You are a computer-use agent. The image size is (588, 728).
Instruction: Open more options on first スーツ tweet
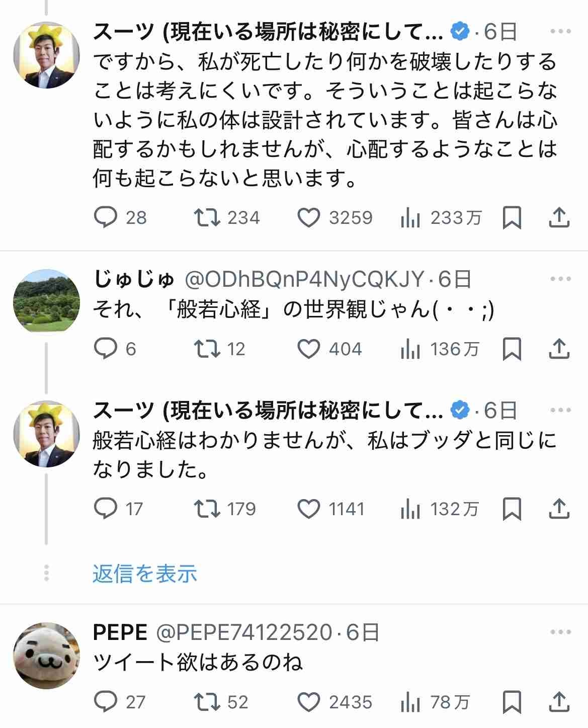560,32
